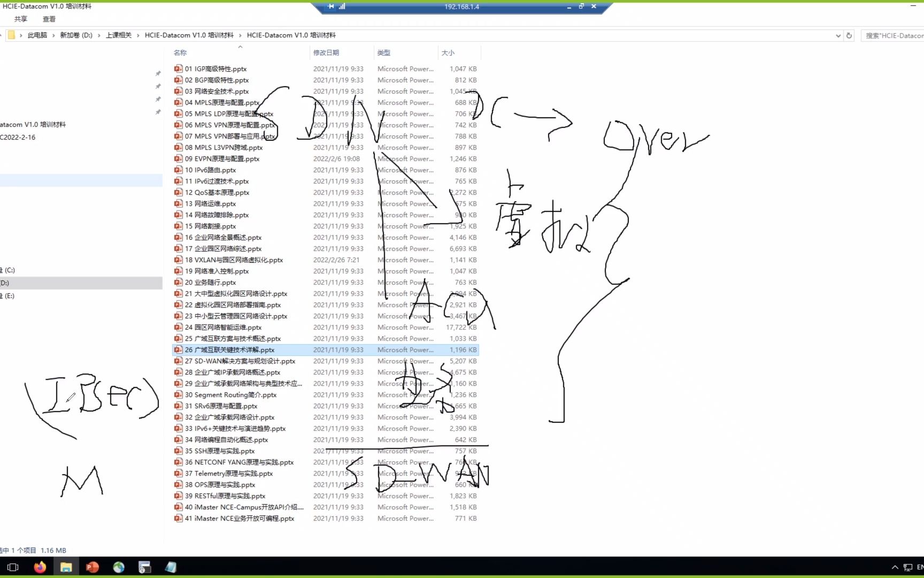Click the pptx icon of 20 业务随行.pptx
924x578 pixels.
(x=178, y=282)
